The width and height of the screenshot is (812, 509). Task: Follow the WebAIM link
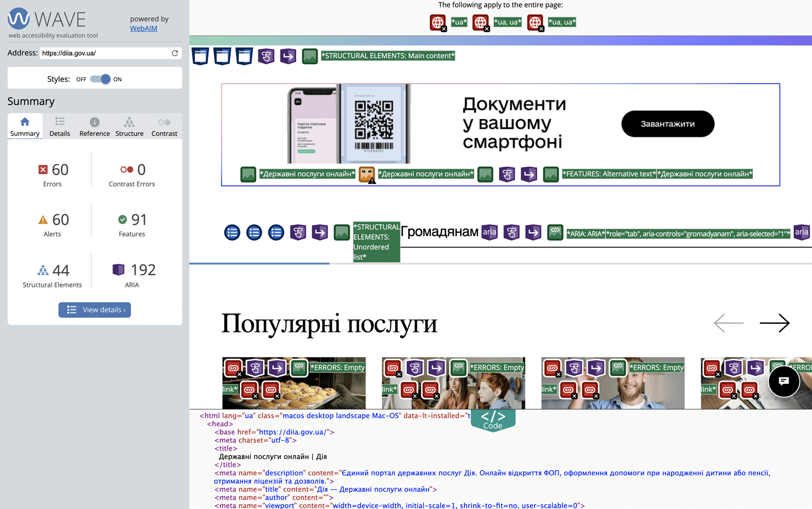[x=143, y=28]
